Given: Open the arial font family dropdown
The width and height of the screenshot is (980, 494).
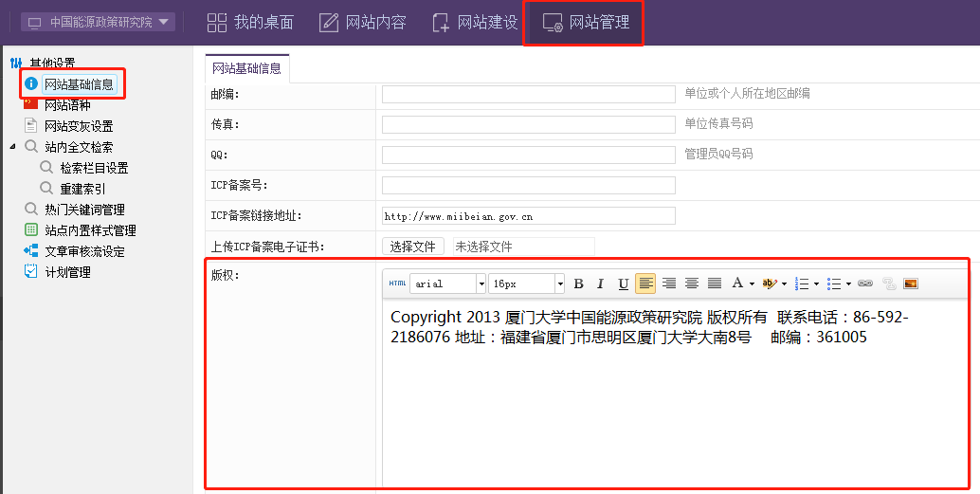Looking at the screenshot, I should pyautogui.click(x=481, y=284).
